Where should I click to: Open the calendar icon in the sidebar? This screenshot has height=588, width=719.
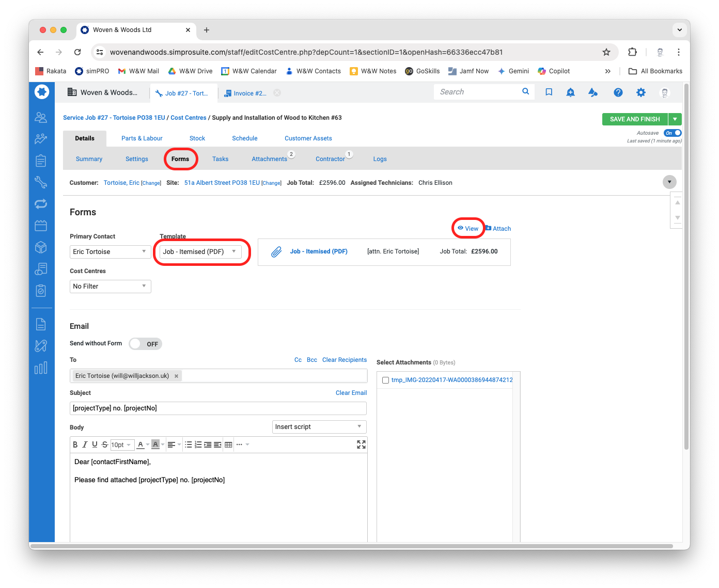click(x=41, y=226)
